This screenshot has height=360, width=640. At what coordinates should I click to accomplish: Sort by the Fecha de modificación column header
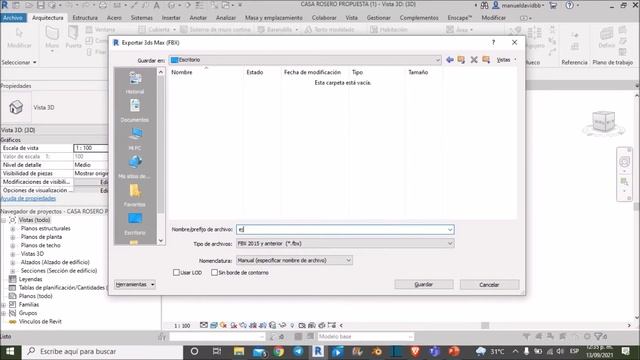tap(312, 72)
